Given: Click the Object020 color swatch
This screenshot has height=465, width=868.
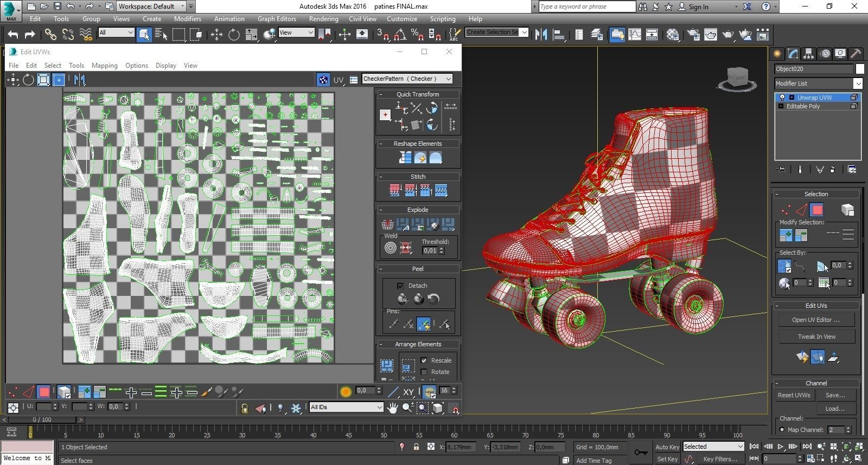Looking at the screenshot, I should (x=859, y=69).
